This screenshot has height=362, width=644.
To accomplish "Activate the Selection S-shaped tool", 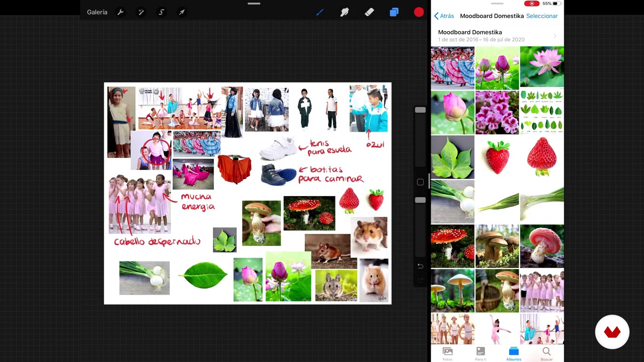I will pyautogui.click(x=162, y=12).
